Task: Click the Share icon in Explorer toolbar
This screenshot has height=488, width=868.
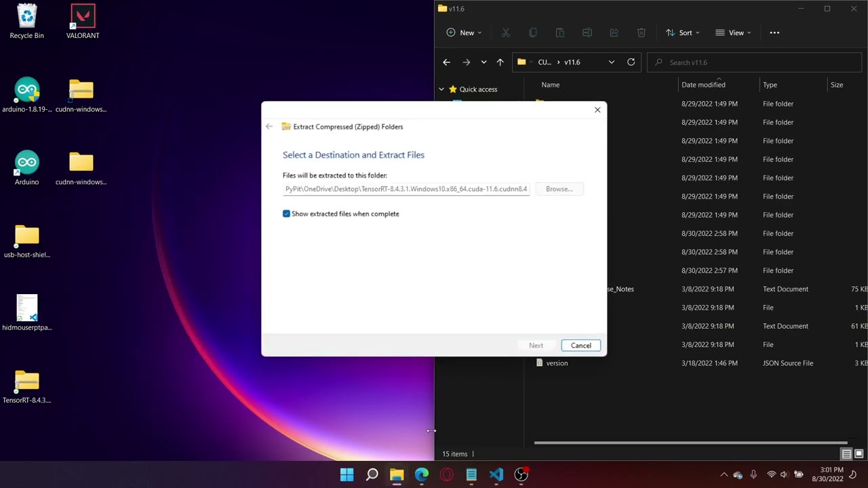Action: tap(614, 33)
